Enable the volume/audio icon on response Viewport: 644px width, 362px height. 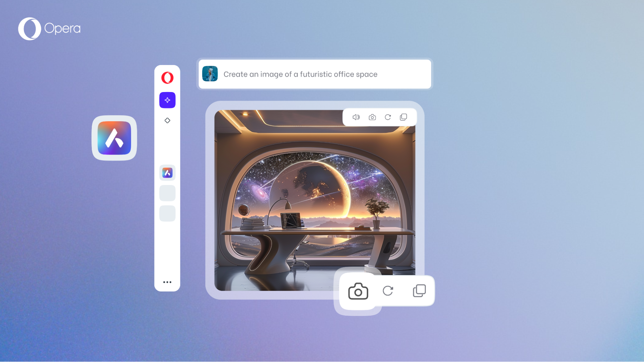point(356,117)
